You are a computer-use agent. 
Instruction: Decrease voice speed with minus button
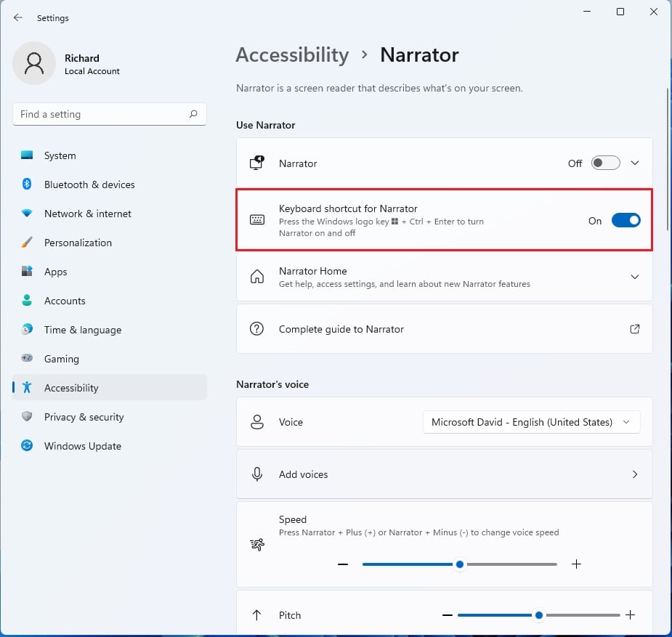342,564
